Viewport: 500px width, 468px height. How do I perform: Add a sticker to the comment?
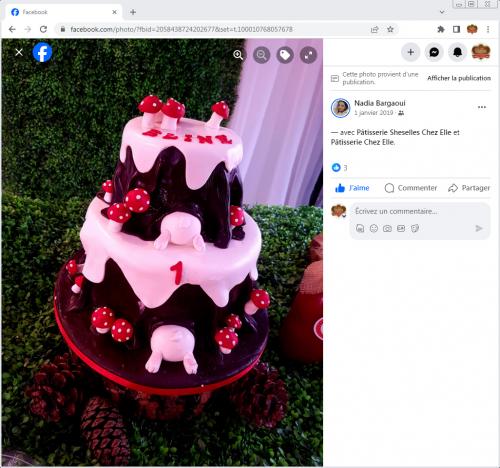click(415, 228)
